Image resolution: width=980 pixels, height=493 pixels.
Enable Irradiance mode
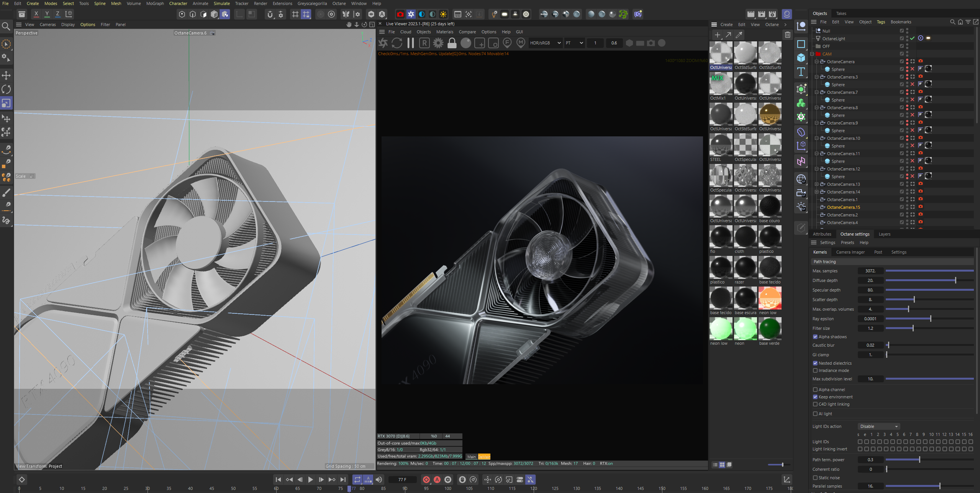(x=816, y=370)
